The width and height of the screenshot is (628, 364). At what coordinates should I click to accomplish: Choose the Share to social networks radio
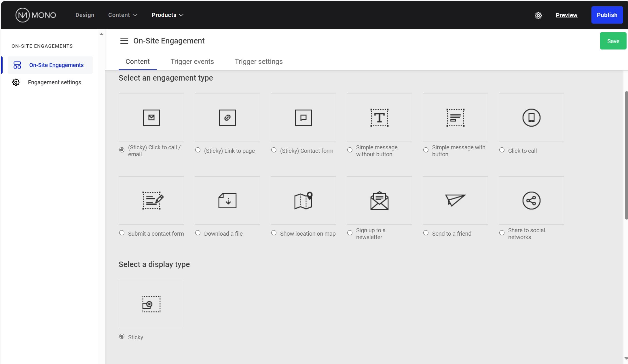pyautogui.click(x=502, y=233)
